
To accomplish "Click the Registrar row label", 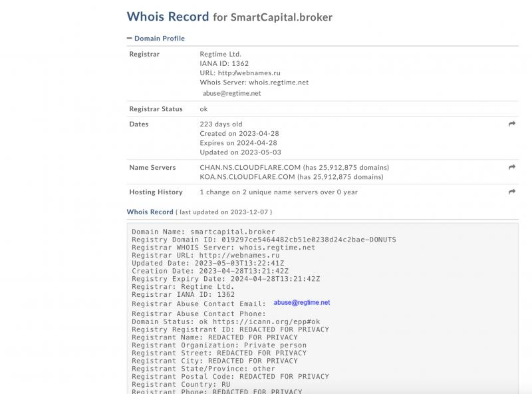I will coord(144,54).
